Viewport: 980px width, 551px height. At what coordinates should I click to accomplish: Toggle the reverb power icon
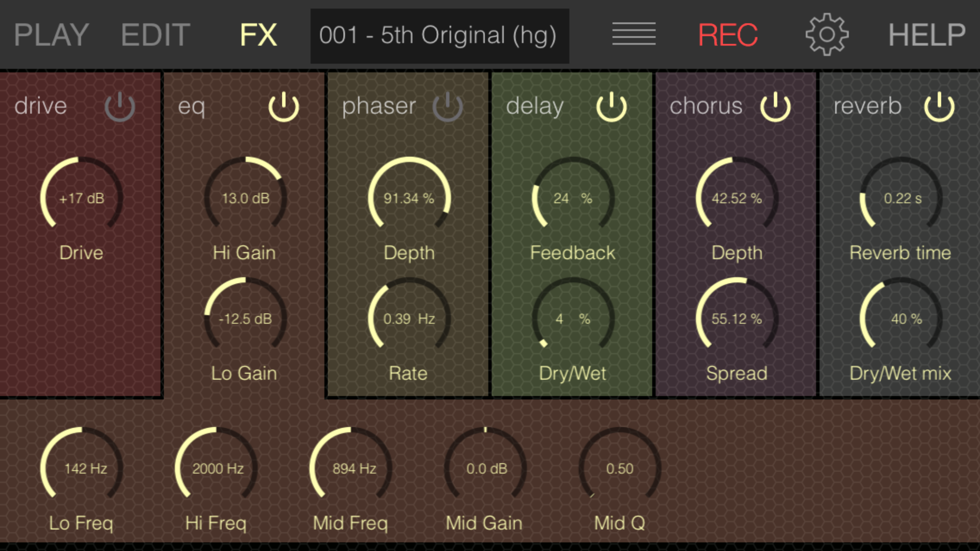point(939,106)
